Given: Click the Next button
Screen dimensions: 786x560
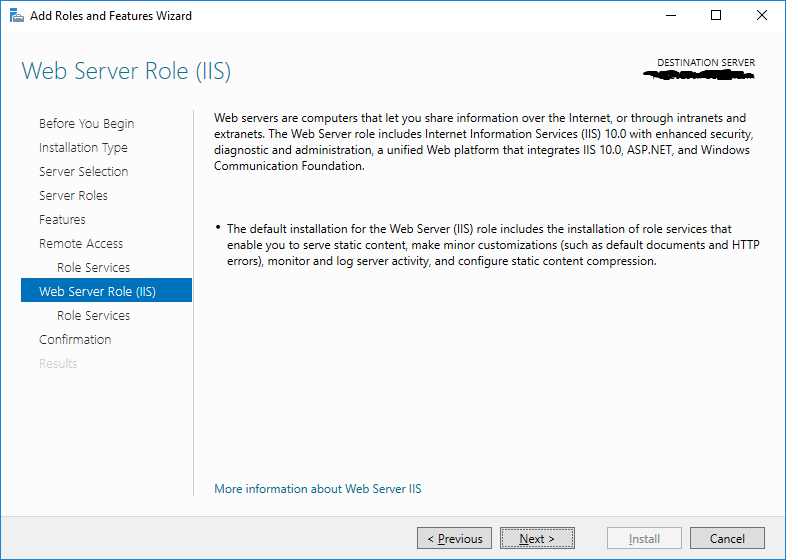Looking at the screenshot, I should (537, 538).
